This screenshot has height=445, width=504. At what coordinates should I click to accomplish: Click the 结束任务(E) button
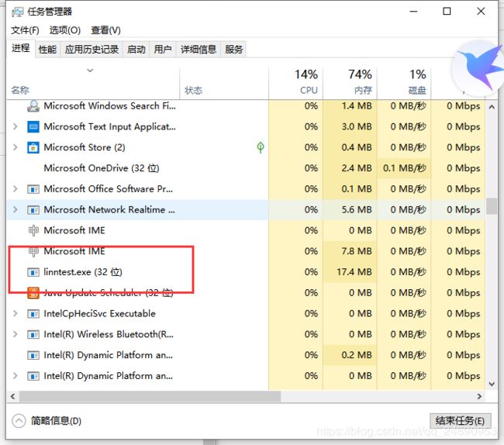click(460, 421)
